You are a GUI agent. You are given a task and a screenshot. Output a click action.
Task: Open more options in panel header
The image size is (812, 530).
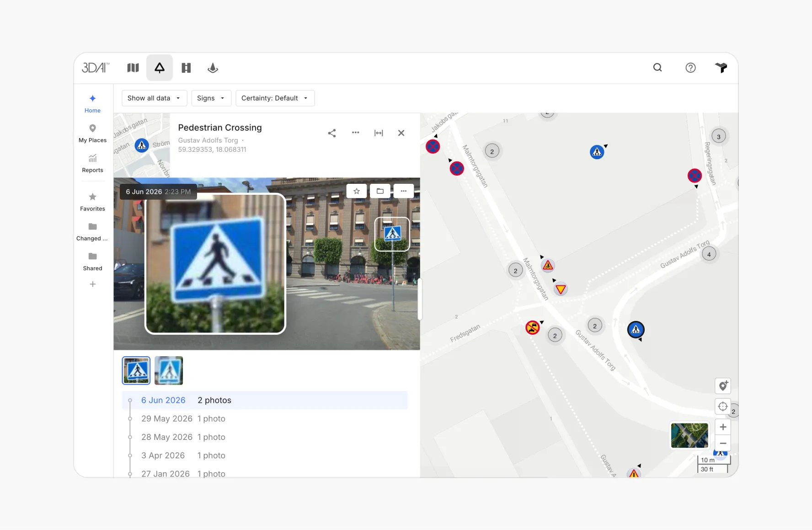point(355,133)
